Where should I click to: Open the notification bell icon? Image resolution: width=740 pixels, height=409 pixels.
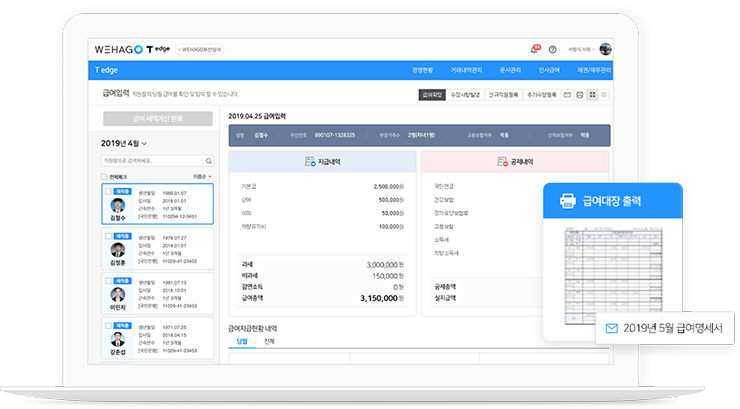pyautogui.click(x=534, y=48)
